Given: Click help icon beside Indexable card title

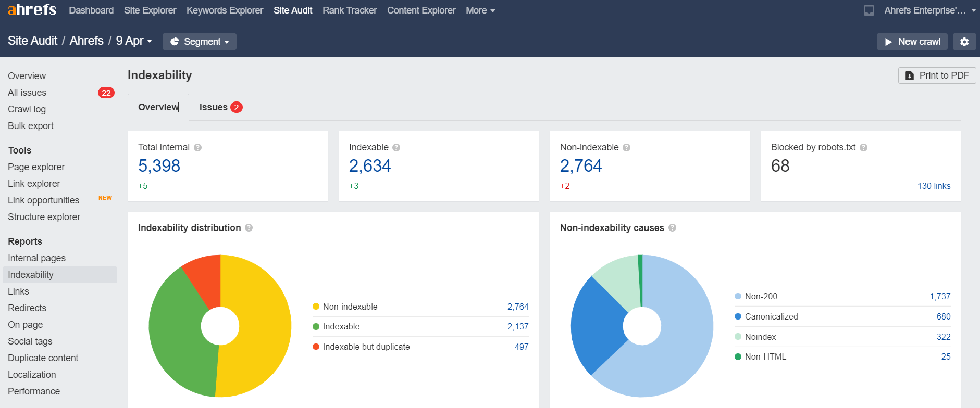Looking at the screenshot, I should tap(396, 148).
